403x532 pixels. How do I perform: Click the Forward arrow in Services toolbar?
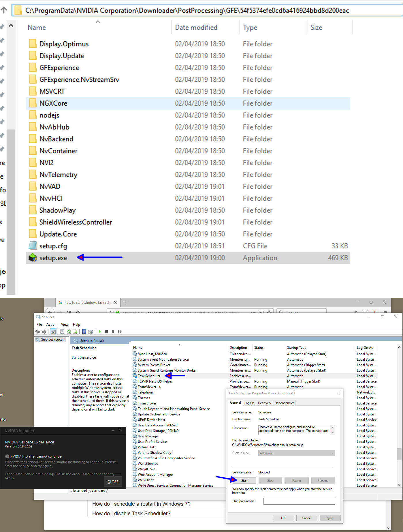44,332
